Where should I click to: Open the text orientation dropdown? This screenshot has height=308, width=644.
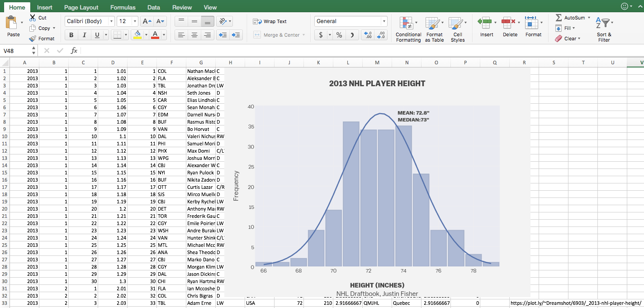tap(230, 21)
